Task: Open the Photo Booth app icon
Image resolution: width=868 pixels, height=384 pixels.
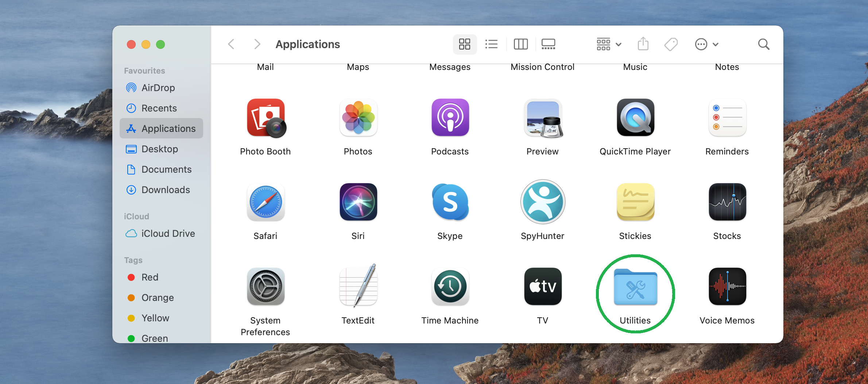Action: coord(266,118)
